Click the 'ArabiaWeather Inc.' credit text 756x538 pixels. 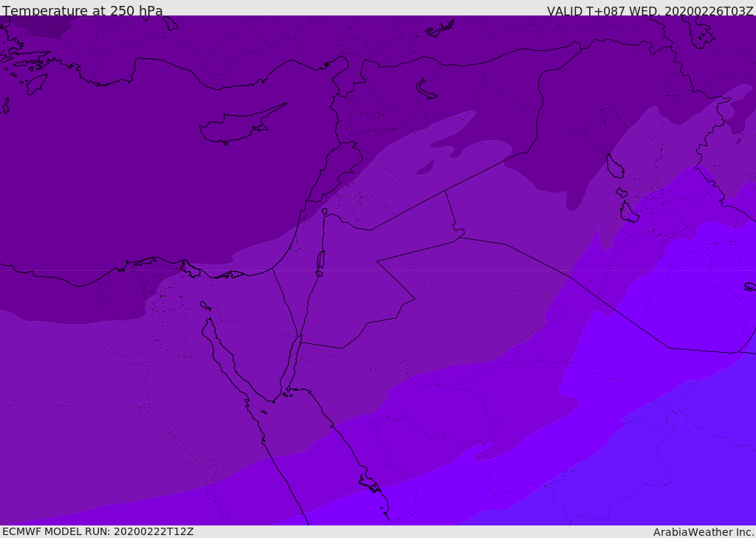tap(704, 532)
